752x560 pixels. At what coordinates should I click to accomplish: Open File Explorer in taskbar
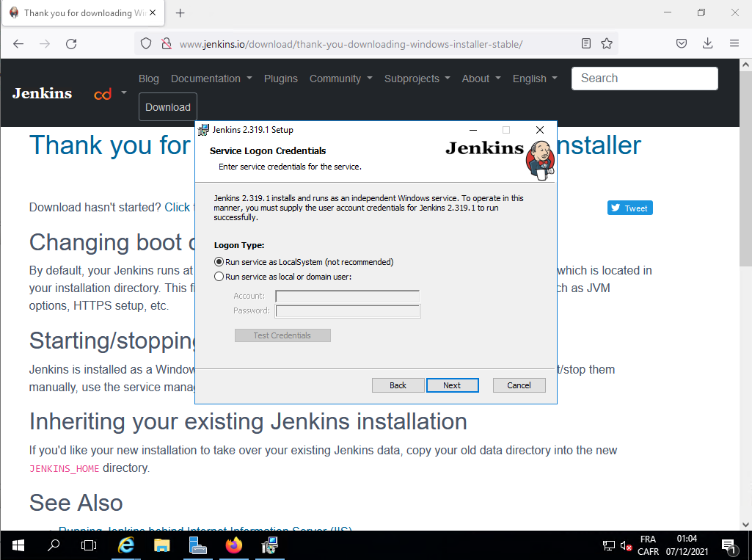tap(161, 545)
